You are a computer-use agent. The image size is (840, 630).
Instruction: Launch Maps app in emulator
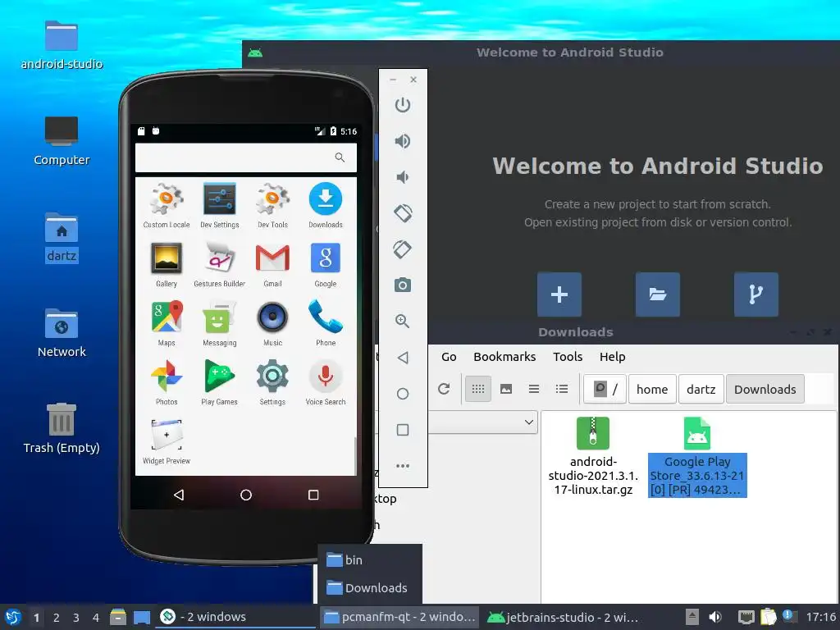(x=166, y=323)
